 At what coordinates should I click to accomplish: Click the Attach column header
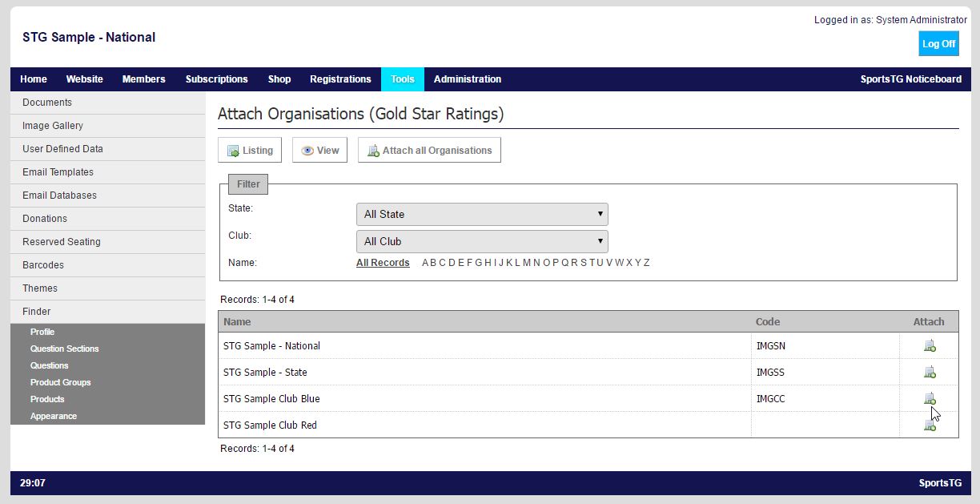coord(929,321)
